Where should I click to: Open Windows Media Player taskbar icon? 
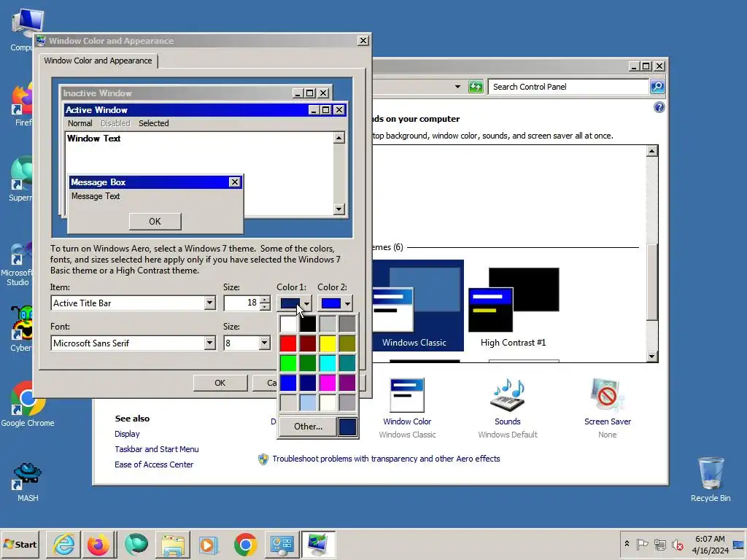(208, 545)
